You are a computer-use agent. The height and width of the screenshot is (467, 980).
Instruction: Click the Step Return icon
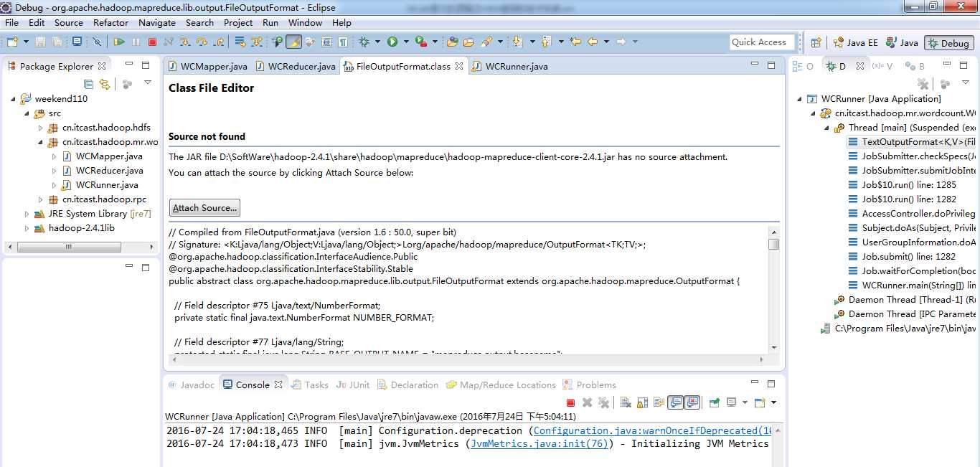[x=217, y=42]
